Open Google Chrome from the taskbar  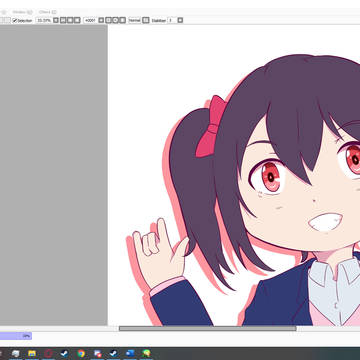tap(81, 353)
